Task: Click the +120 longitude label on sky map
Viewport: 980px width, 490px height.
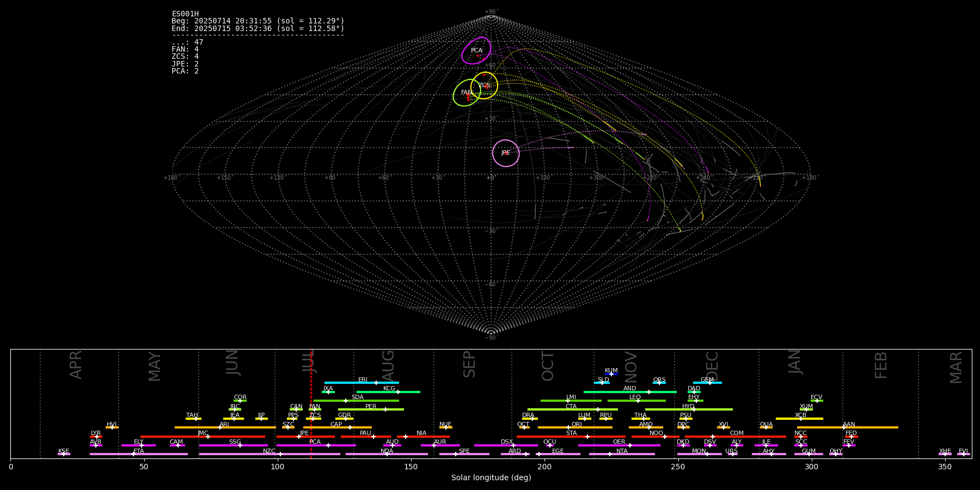Action: point(277,177)
